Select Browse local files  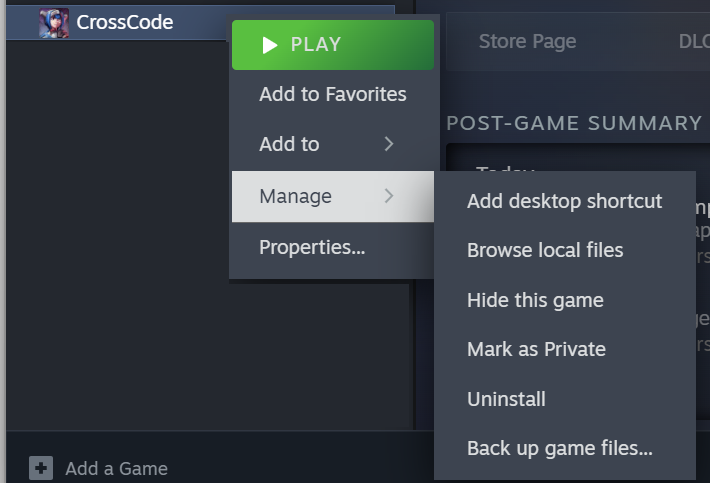tap(545, 250)
